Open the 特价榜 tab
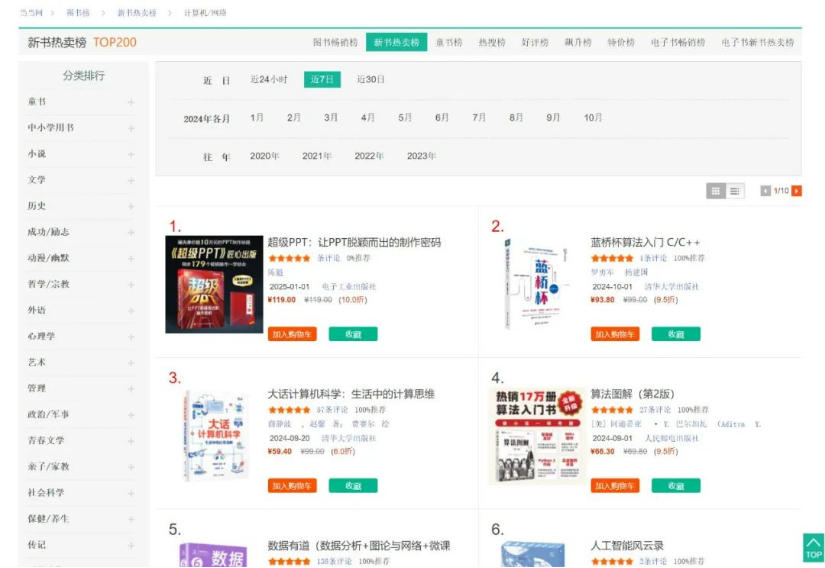 pos(621,43)
